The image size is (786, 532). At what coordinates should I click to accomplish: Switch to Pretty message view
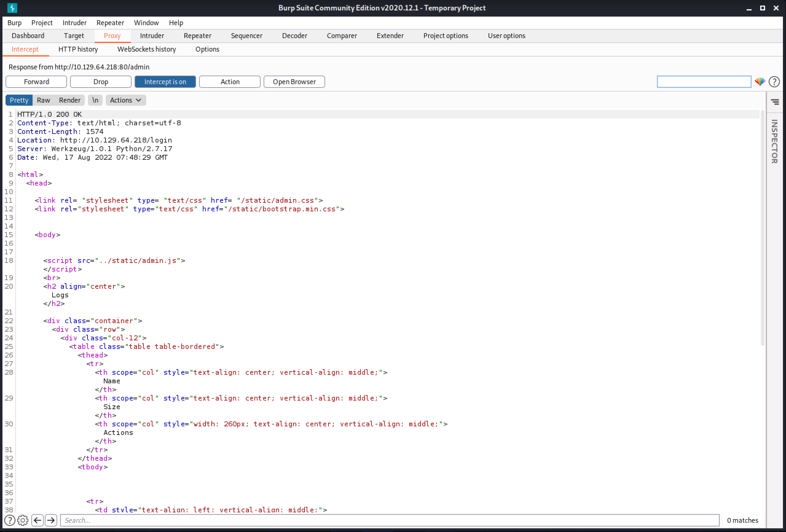[x=19, y=100]
